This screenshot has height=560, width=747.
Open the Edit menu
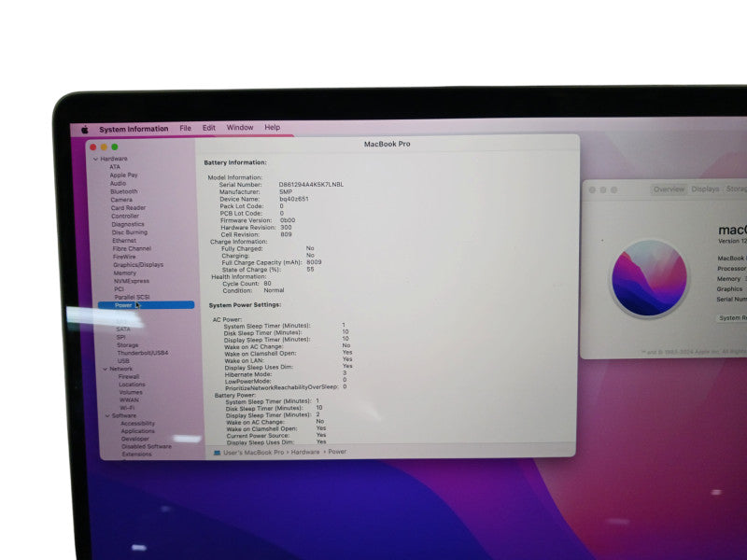[208, 128]
